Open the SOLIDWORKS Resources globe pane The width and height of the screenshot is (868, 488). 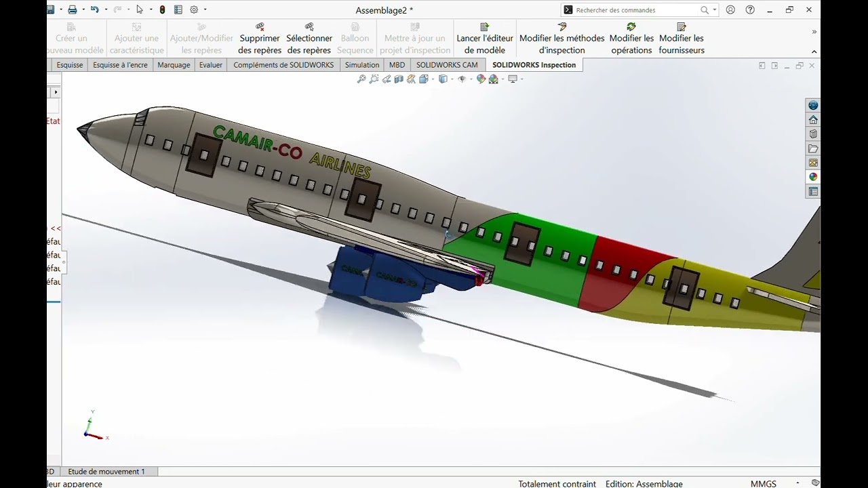coord(813,105)
